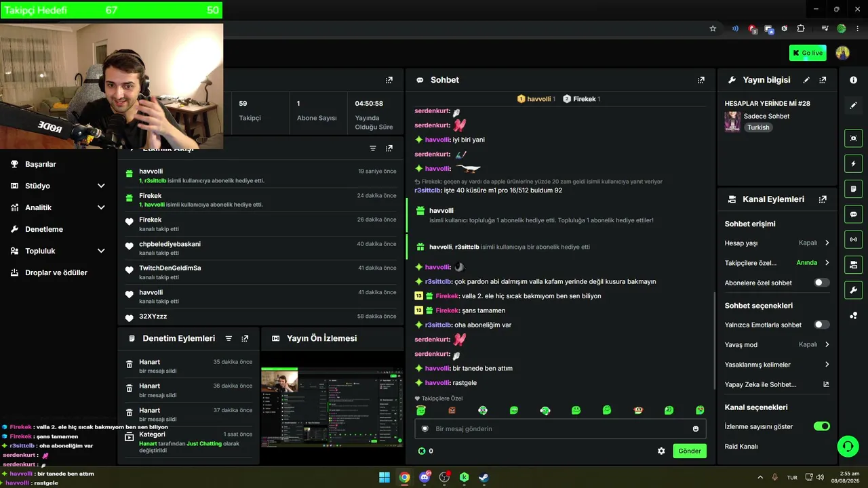
Task: Pop out the Kanal Eylemleri panel
Action: [x=823, y=199]
